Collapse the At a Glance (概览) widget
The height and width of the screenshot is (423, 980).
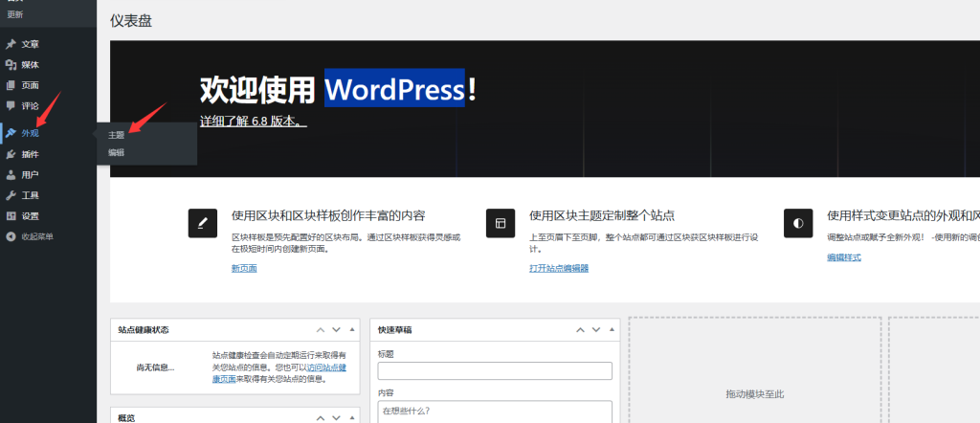[352, 417]
